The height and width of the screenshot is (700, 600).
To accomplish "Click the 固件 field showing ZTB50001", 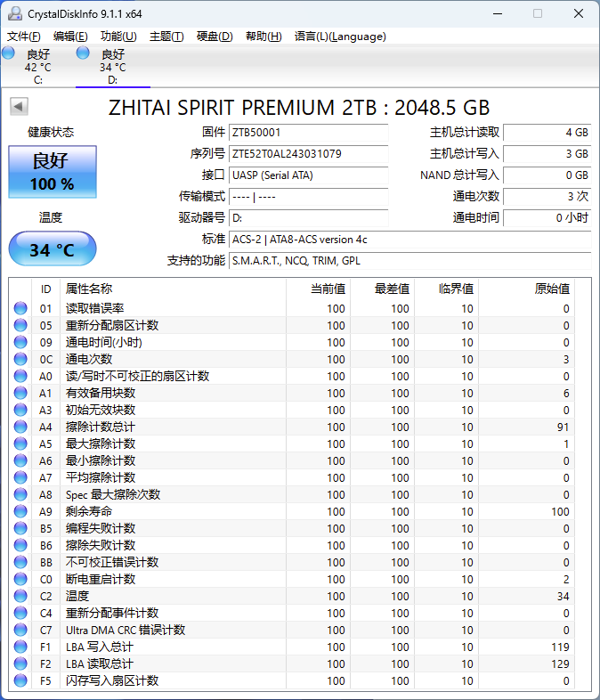I will 308,132.
